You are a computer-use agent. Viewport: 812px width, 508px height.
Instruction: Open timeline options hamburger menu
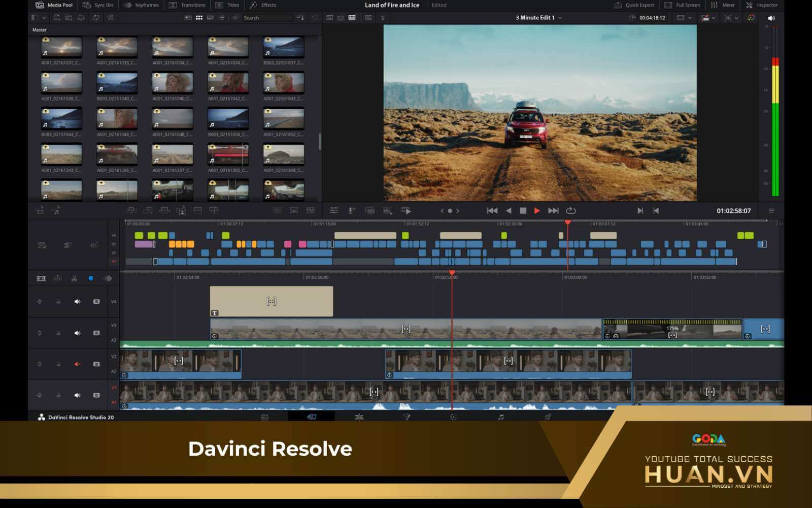(771, 211)
